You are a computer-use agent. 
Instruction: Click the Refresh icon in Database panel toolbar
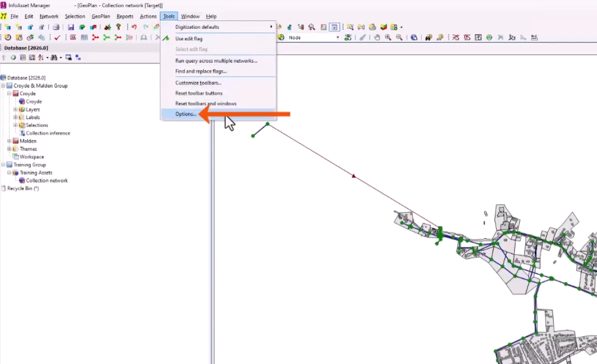point(13,58)
